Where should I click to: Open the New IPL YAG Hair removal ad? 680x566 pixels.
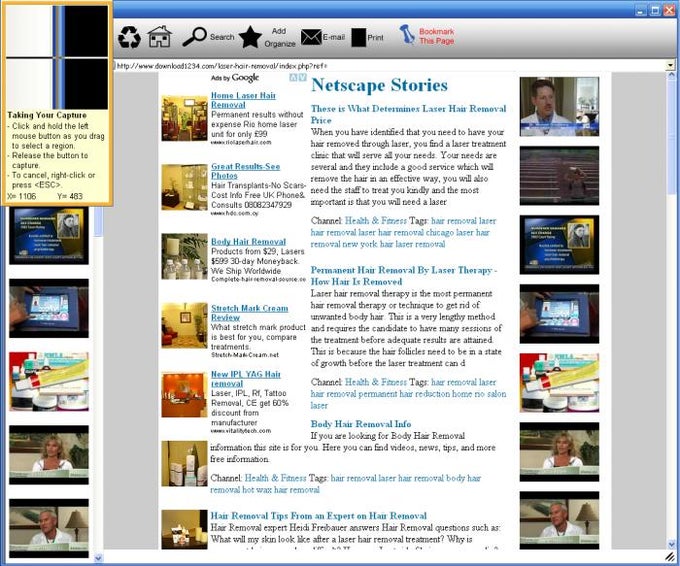[x=245, y=379]
